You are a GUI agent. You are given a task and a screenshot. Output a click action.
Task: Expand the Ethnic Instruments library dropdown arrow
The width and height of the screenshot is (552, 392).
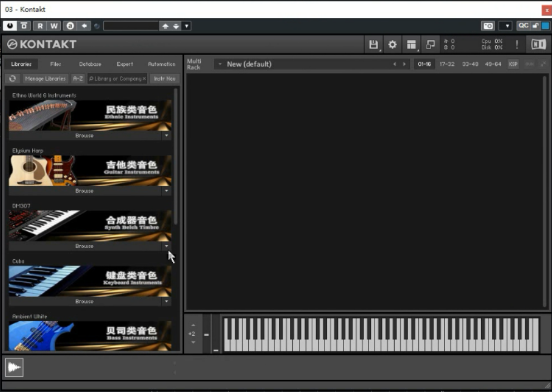tap(166, 135)
